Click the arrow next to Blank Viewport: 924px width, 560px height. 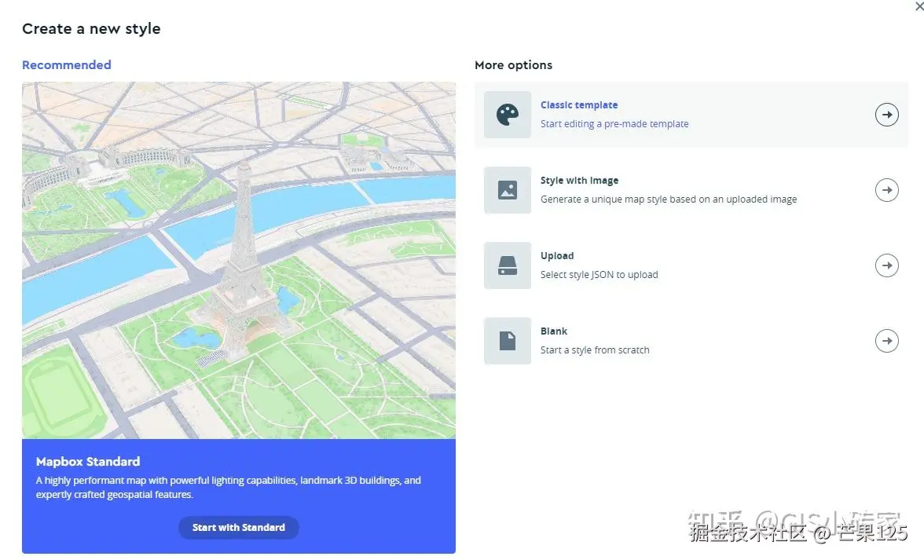pos(886,341)
